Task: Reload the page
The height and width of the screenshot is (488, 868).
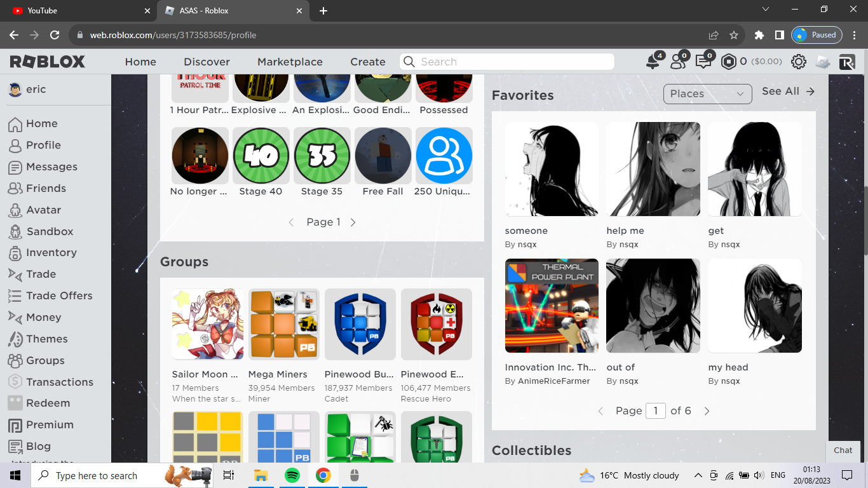Action: click(55, 35)
